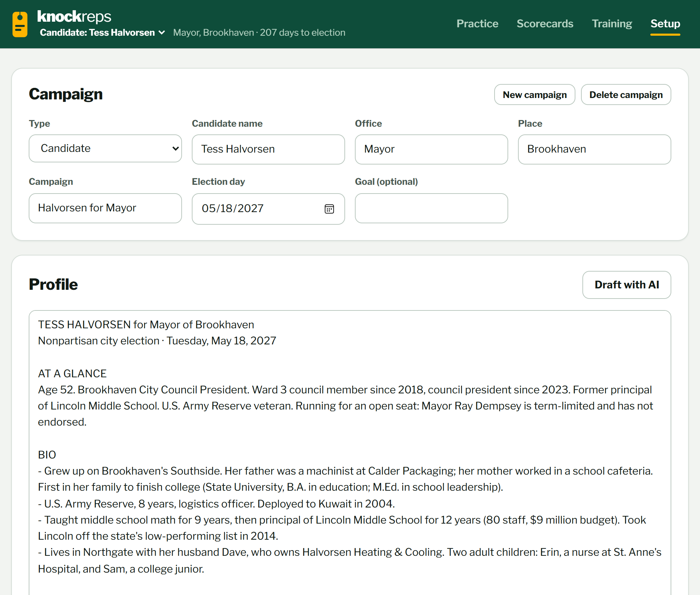Click the Delete campaign button
Screen dimensions: 700x595
626,94
